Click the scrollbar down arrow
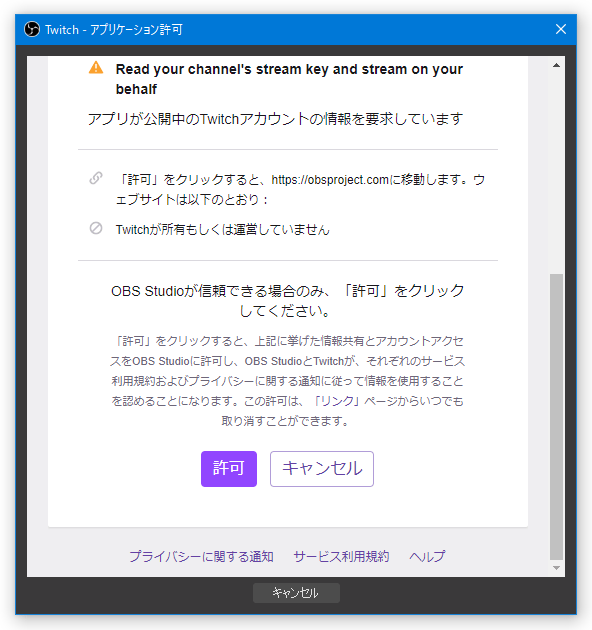This screenshot has width=592, height=630. [x=557, y=568]
